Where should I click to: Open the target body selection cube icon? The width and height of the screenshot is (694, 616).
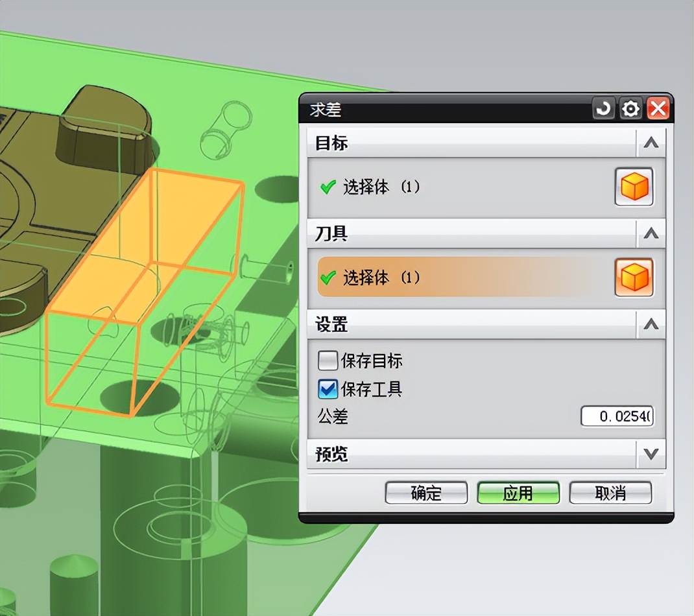634,187
